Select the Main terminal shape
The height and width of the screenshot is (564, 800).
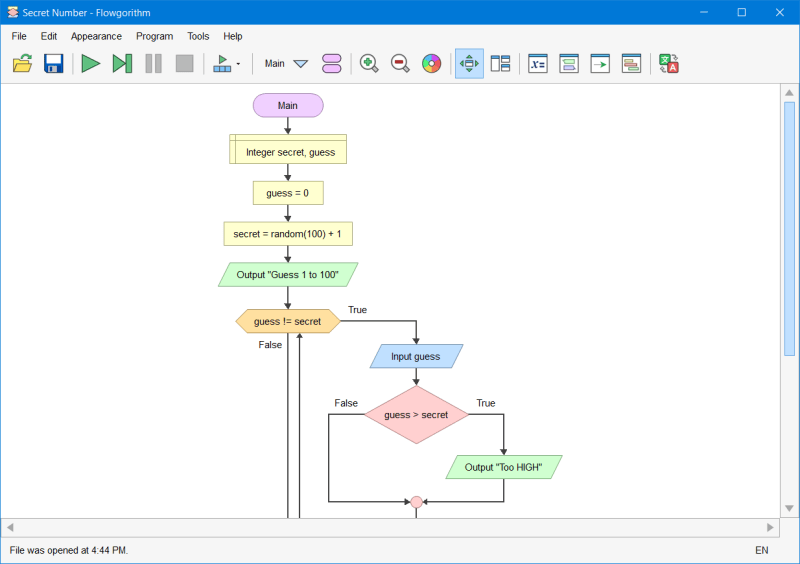click(x=288, y=106)
